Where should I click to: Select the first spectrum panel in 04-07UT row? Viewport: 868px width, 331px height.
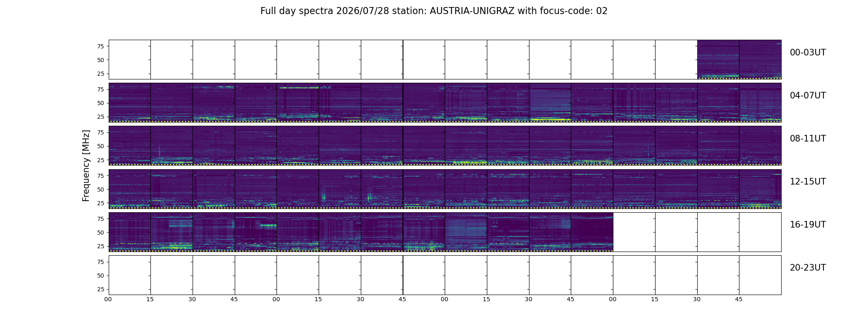coord(130,103)
